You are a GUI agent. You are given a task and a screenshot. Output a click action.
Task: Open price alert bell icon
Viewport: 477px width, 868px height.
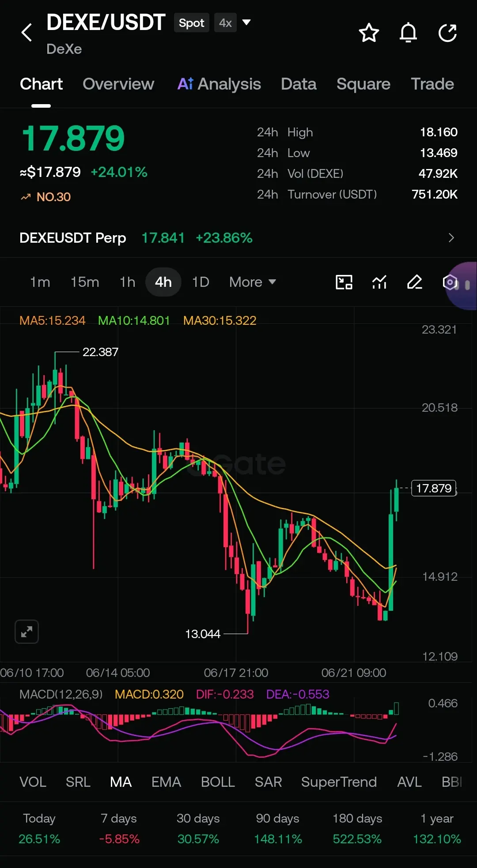tap(408, 33)
